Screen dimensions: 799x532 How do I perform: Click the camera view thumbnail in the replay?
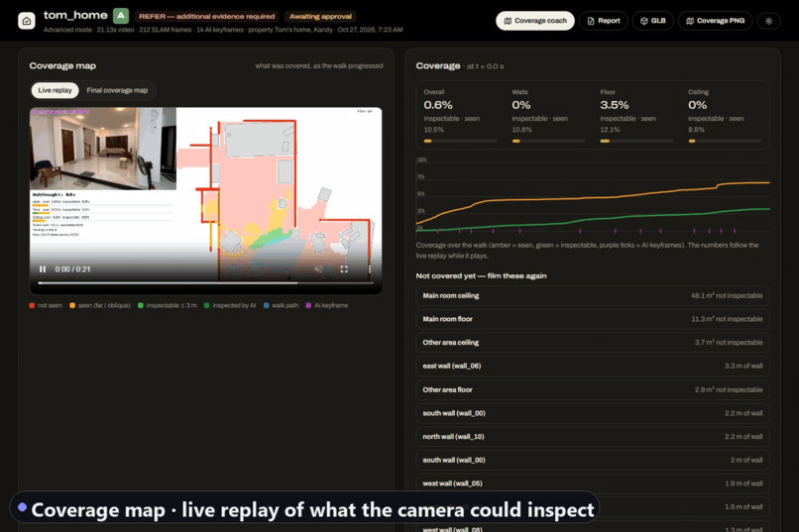103,149
